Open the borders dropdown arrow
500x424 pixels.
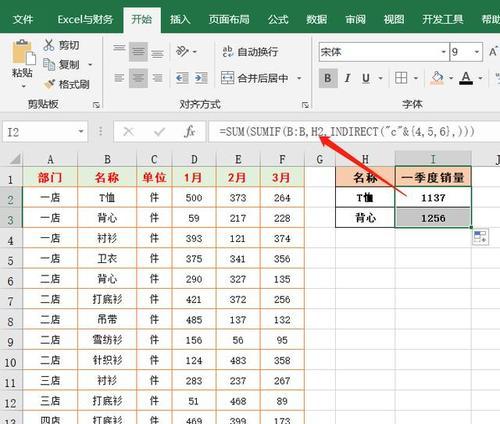pos(416,79)
